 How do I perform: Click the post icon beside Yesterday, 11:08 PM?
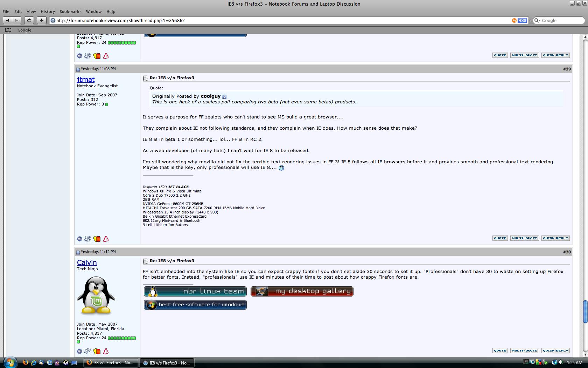[78, 69]
